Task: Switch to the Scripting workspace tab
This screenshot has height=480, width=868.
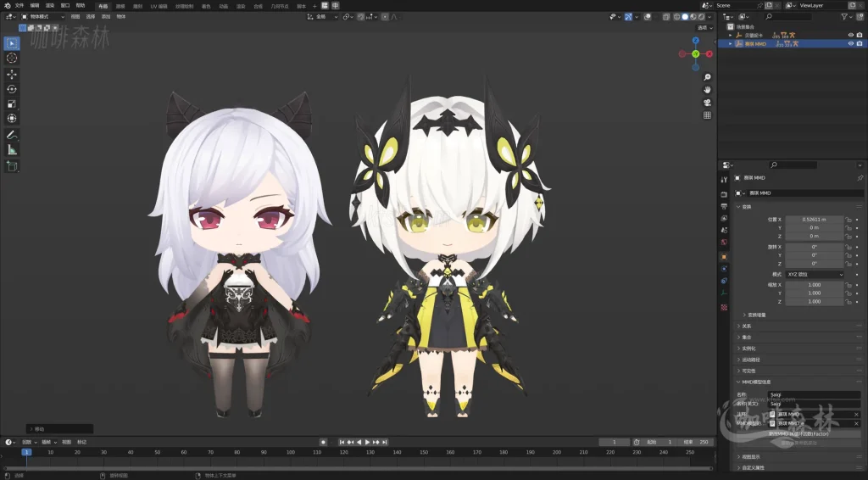Action: click(301, 6)
